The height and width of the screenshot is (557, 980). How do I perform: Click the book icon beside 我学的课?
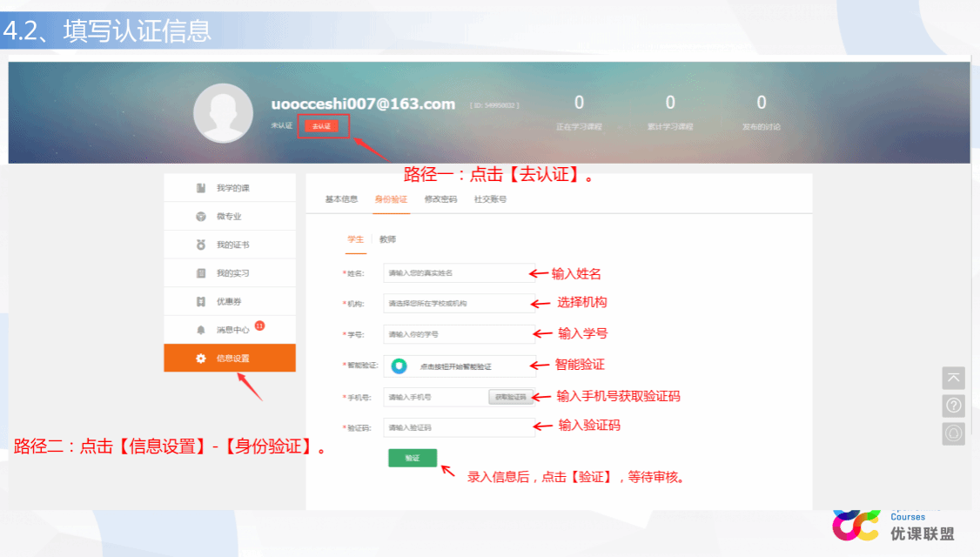(201, 188)
